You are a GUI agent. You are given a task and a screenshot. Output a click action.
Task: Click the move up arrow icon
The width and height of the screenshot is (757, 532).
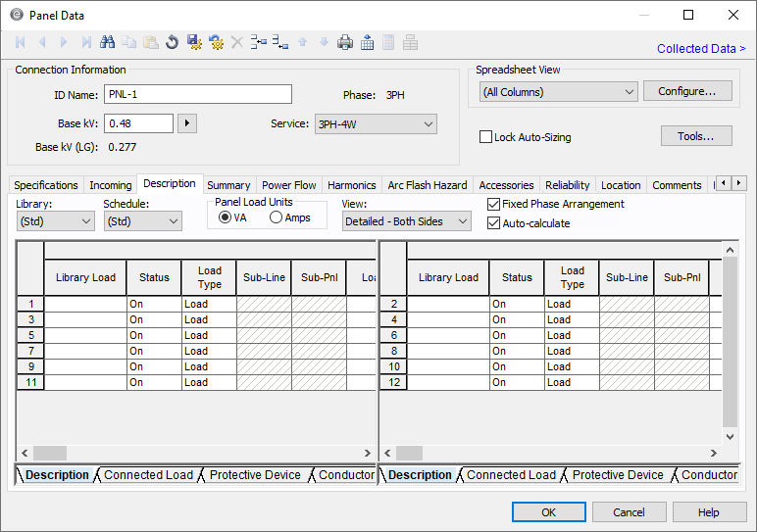pos(303,42)
